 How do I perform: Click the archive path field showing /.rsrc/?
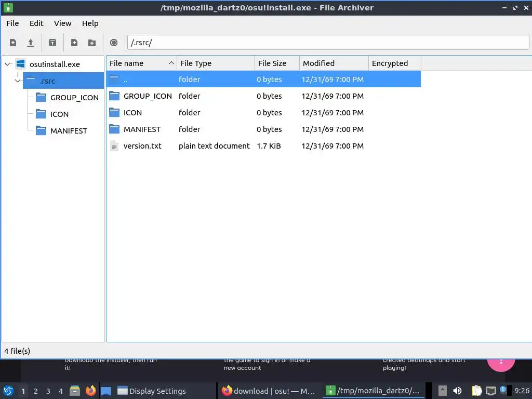click(x=328, y=43)
